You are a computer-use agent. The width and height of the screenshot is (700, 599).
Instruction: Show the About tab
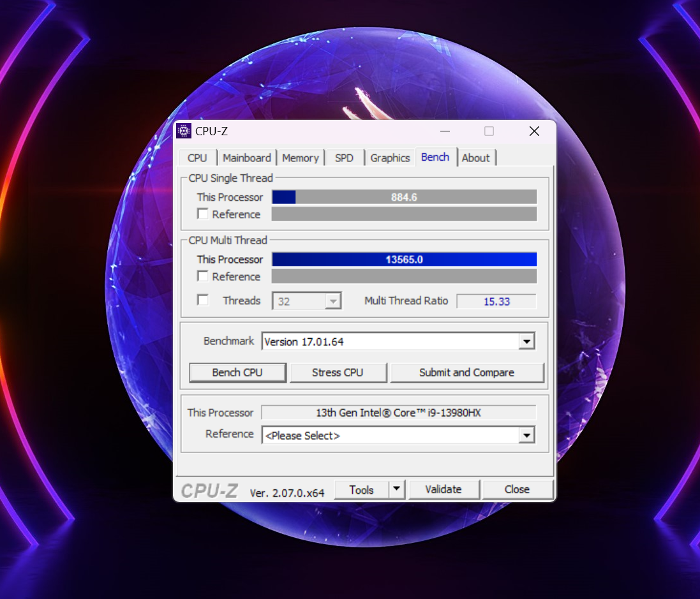[x=476, y=158]
